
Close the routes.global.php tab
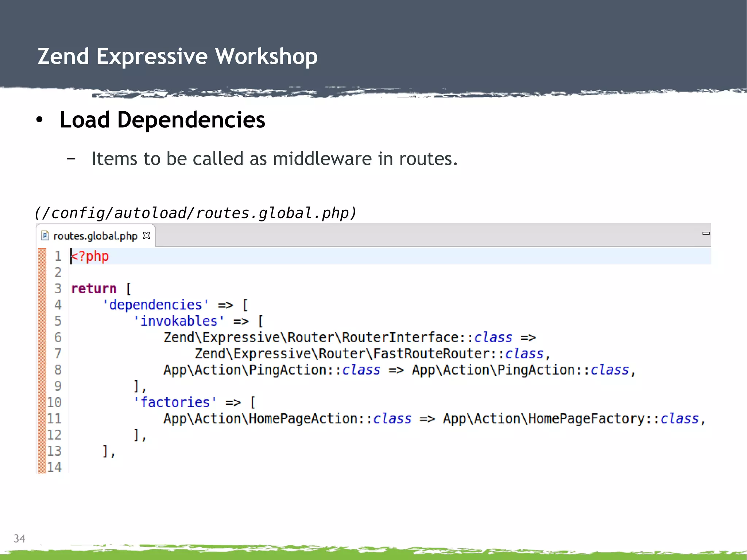[147, 236]
